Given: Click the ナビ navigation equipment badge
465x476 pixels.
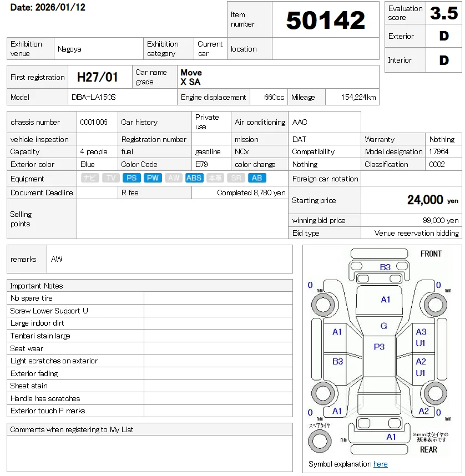Looking at the screenshot, I should (90, 178).
